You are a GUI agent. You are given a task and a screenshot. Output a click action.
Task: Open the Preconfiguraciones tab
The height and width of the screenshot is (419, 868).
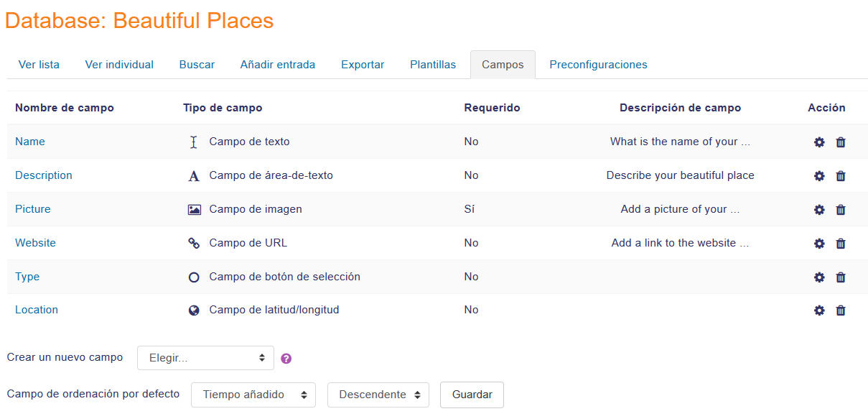point(598,65)
